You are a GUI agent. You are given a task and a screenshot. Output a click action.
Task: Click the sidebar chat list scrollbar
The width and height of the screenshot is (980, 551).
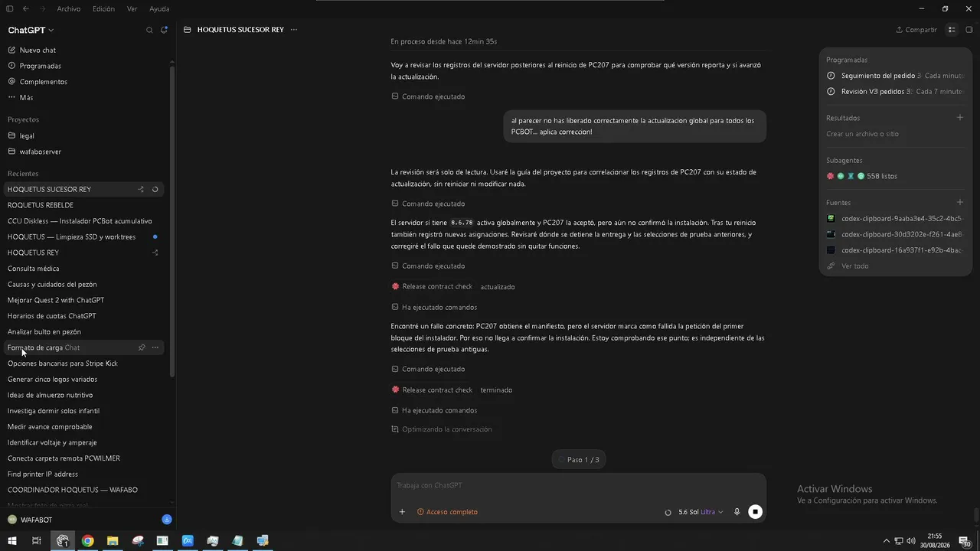point(172,222)
